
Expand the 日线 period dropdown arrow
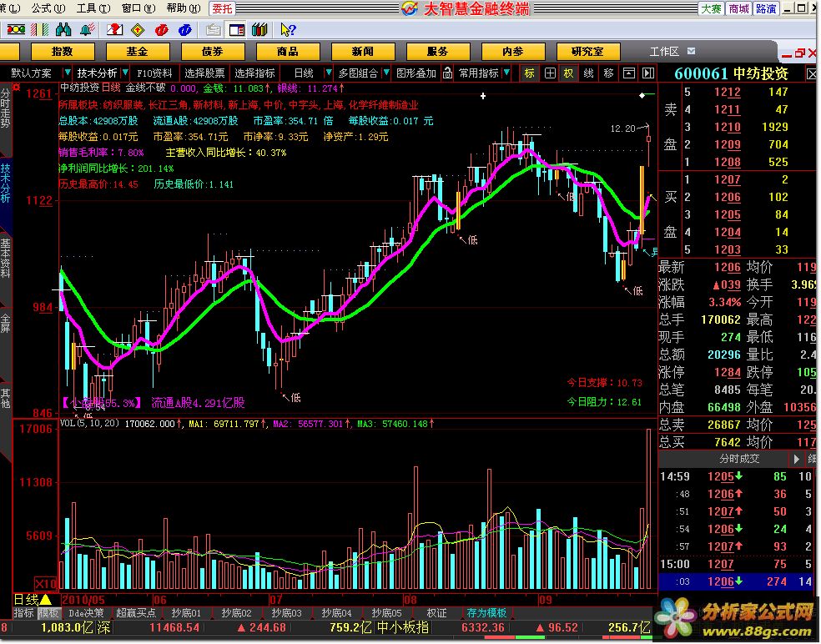[328, 73]
